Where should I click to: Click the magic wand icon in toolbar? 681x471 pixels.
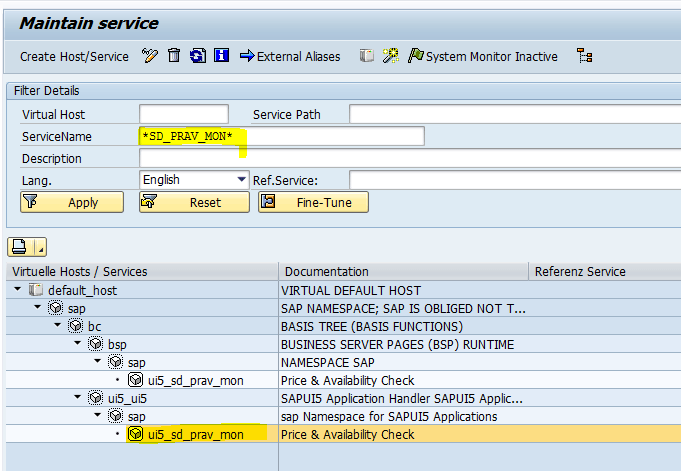tap(390, 56)
